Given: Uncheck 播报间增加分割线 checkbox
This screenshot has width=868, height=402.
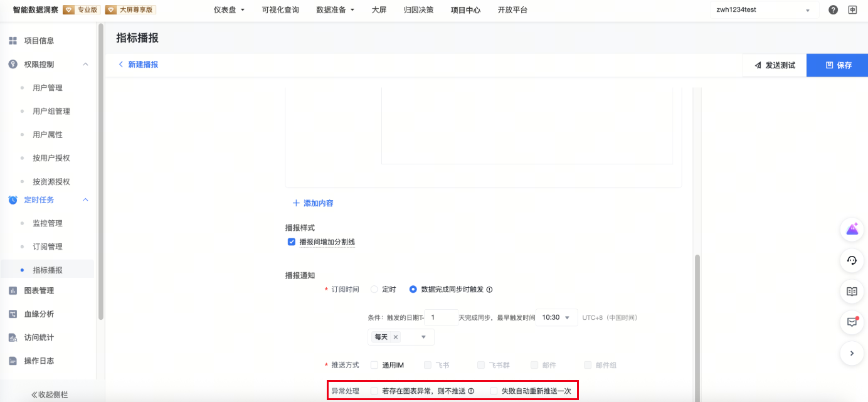Looking at the screenshot, I should tap(292, 242).
